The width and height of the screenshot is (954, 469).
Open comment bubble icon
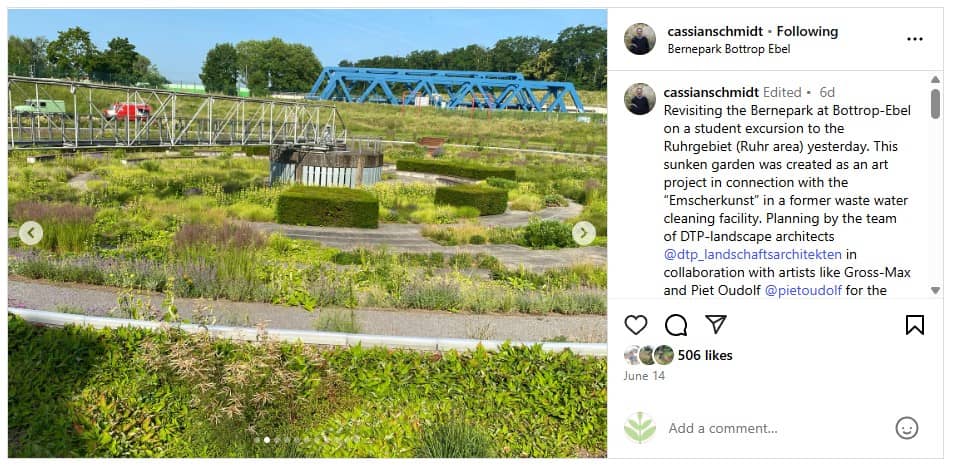(676, 325)
